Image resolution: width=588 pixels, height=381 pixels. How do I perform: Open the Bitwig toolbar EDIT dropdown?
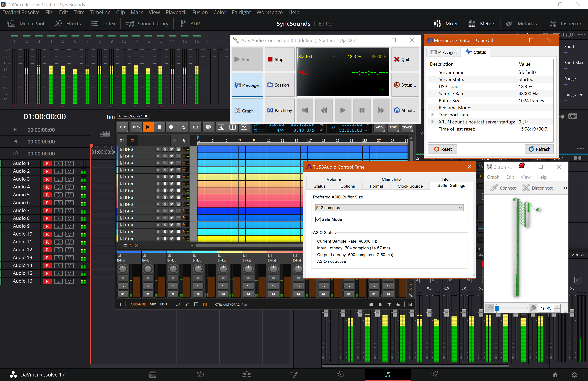[x=393, y=127]
